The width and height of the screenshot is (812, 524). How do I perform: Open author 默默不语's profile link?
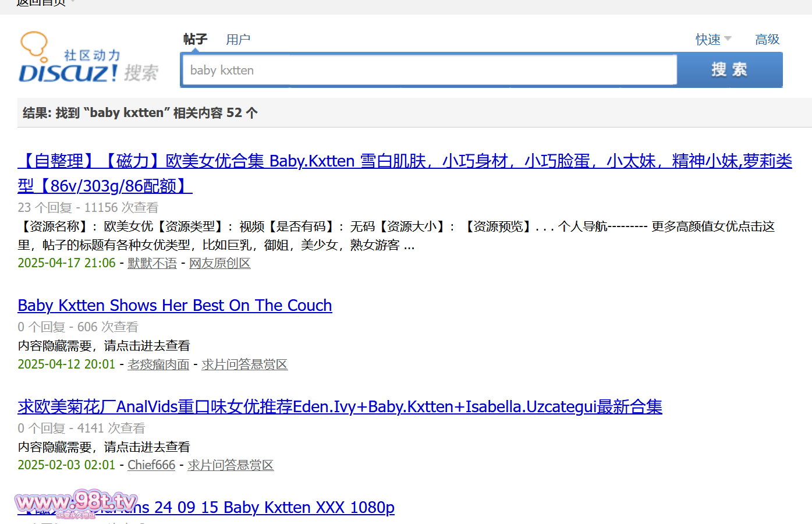[153, 263]
